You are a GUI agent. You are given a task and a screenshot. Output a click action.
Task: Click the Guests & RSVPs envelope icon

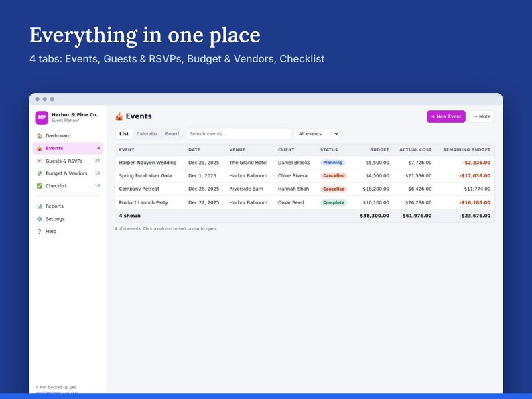pos(40,161)
